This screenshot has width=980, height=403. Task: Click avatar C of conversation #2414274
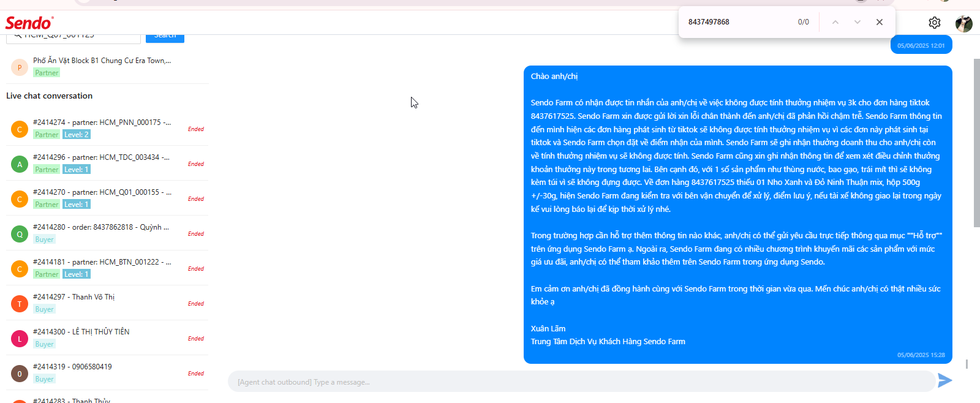[20, 129]
